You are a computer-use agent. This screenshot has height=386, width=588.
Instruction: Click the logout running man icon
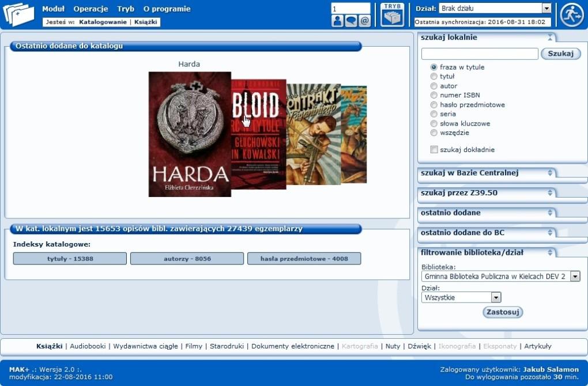tap(571, 14)
